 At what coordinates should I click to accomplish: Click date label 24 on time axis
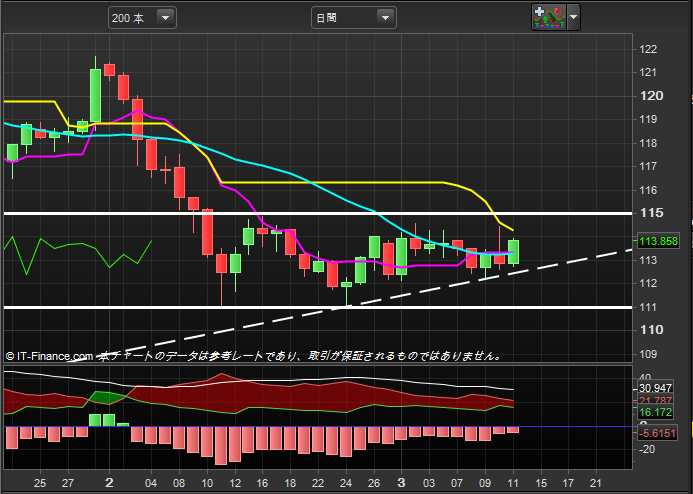(346, 483)
